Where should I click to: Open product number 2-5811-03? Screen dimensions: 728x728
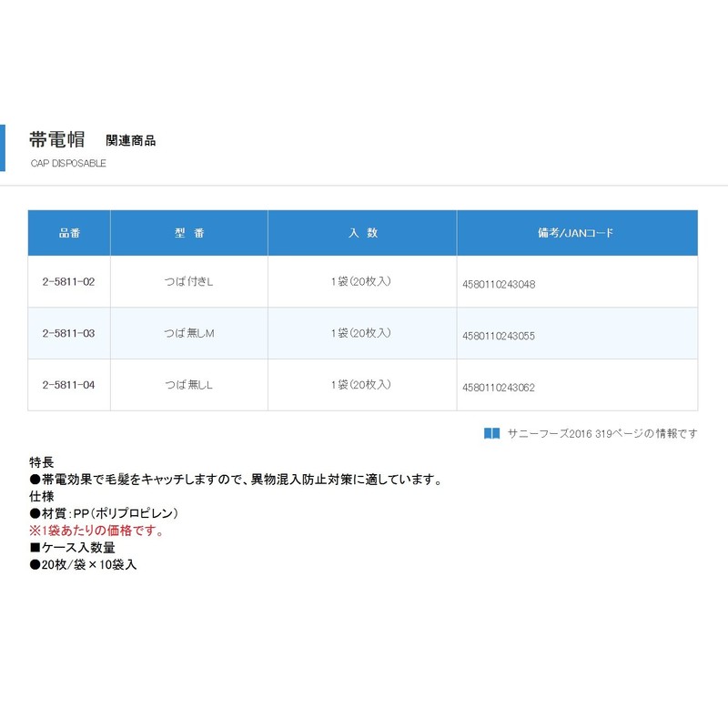[68, 334]
